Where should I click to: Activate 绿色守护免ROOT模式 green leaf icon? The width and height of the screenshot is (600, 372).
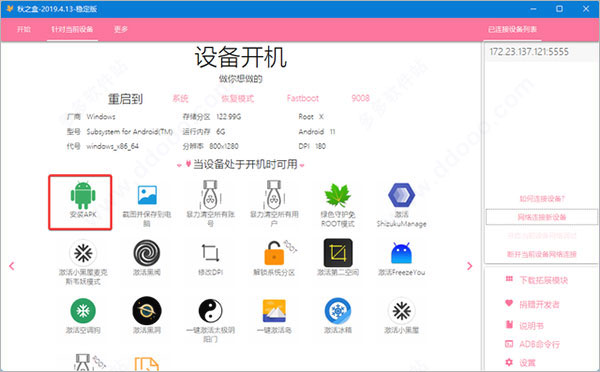pyautogui.click(x=338, y=195)
